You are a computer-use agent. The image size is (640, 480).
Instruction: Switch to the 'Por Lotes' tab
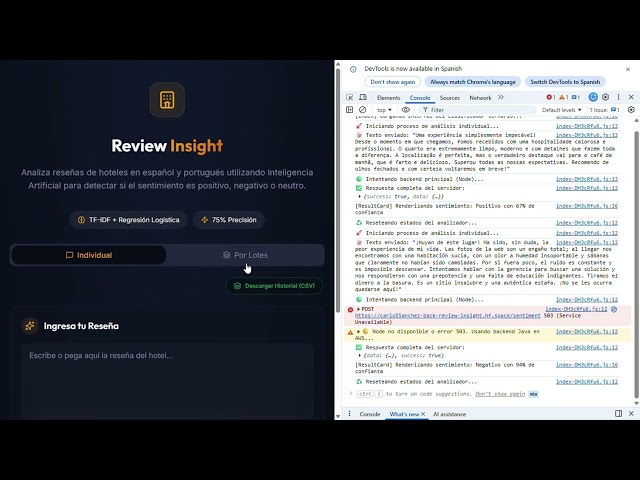(x=245, y=255)
